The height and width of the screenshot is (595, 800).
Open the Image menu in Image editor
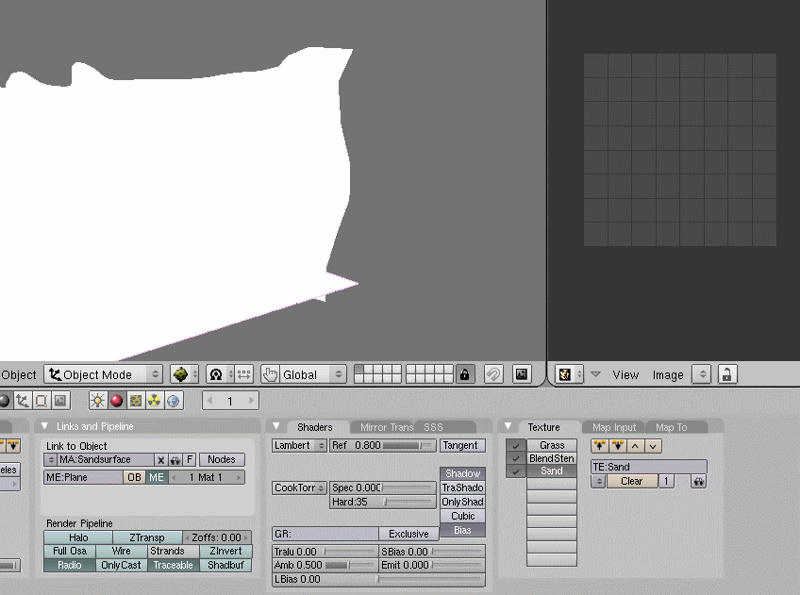(x=668, y=375)
